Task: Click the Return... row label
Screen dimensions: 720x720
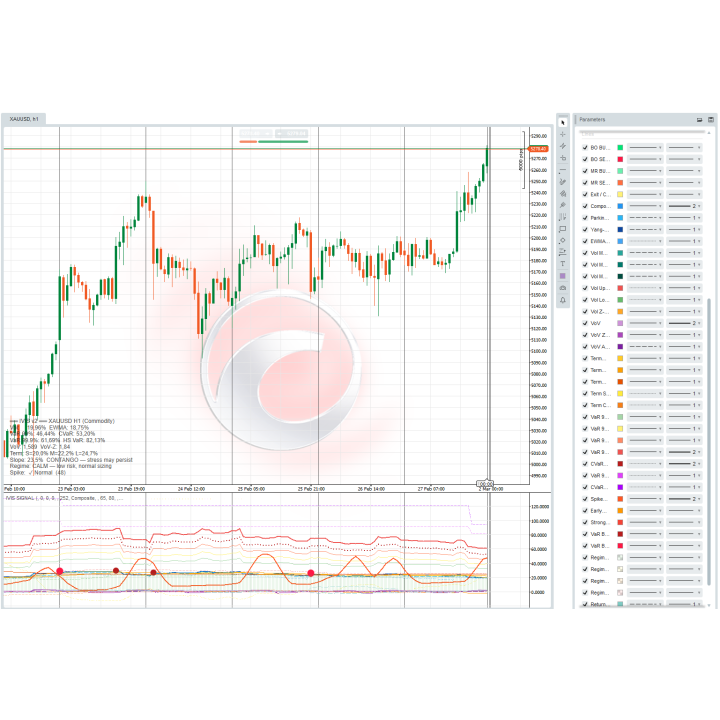Action: [599, 604]
